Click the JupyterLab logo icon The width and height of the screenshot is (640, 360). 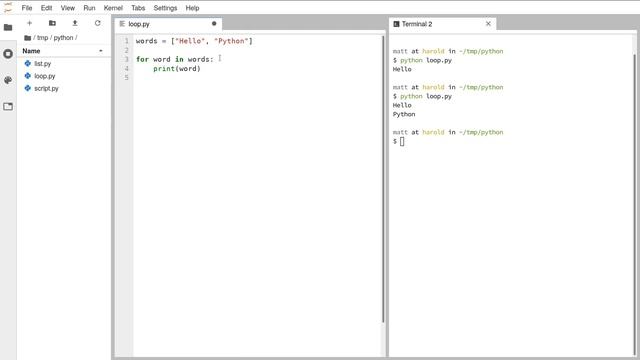tap(8, 7)
